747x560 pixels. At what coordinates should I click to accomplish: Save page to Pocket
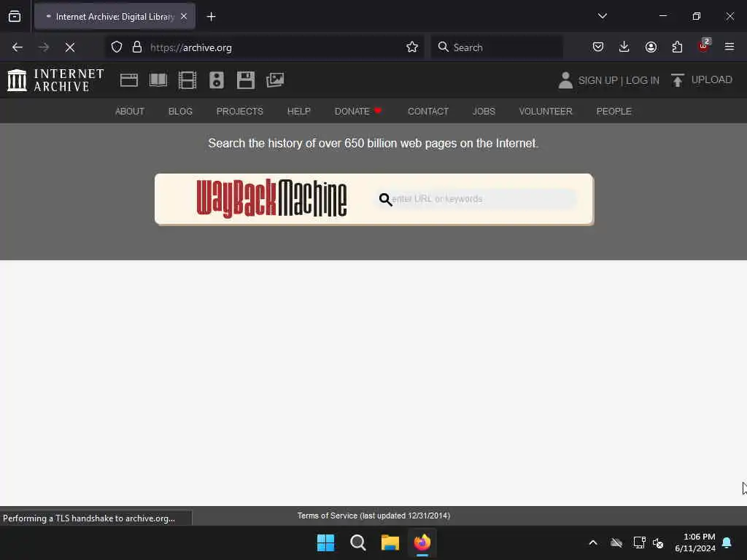coord(598,47)
